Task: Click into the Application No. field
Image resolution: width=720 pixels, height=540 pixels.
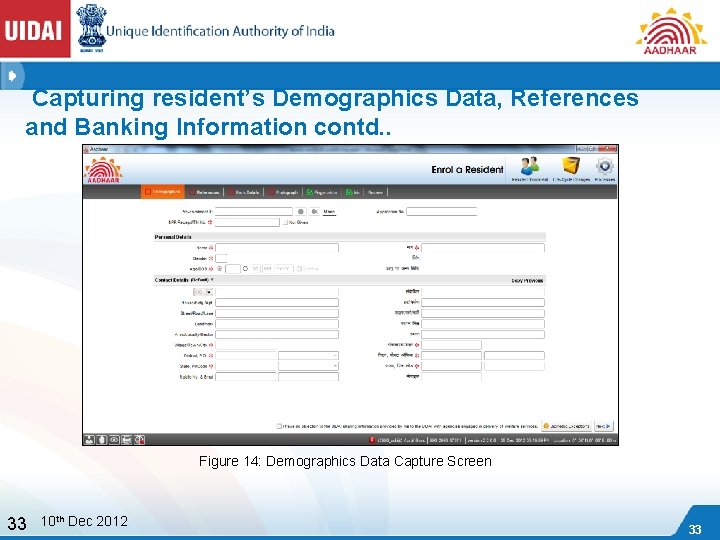Action: click(x=442, y=211)
